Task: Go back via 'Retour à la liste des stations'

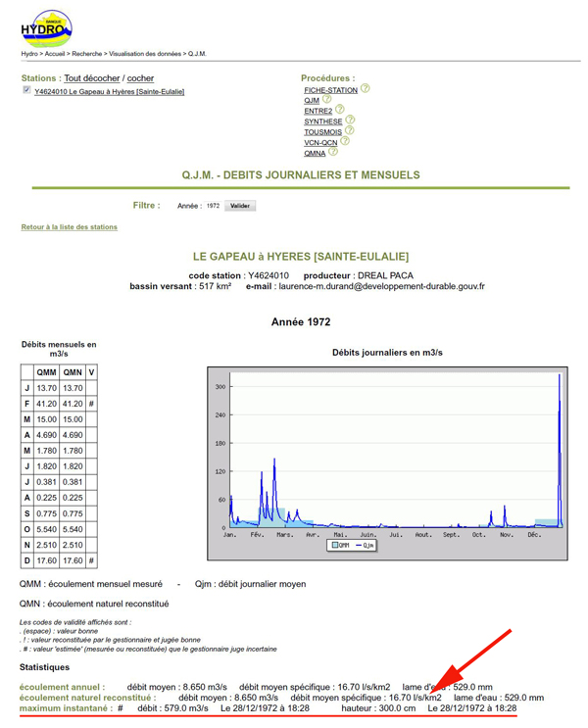Action: (x=70, y=227)
